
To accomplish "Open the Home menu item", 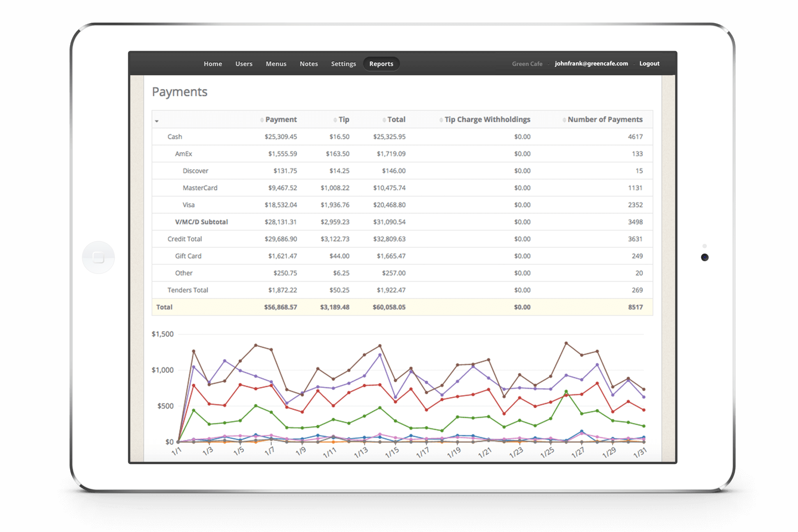I will pos(213,64).
